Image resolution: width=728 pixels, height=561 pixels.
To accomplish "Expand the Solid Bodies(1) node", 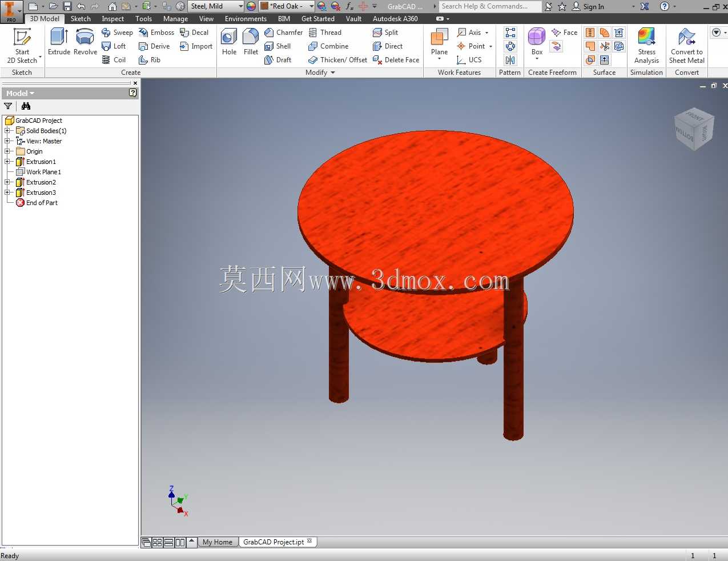I will click(x=7, y=131).
